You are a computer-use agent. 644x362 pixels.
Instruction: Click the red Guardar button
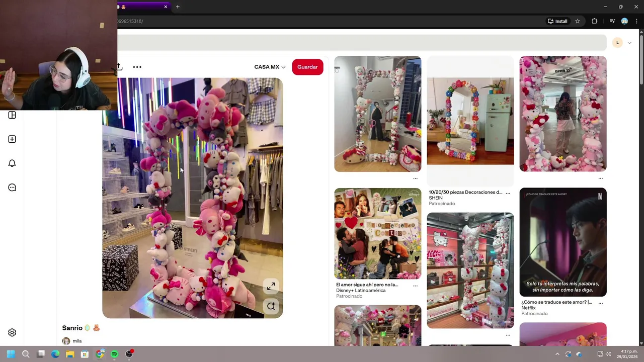point(307,67)
